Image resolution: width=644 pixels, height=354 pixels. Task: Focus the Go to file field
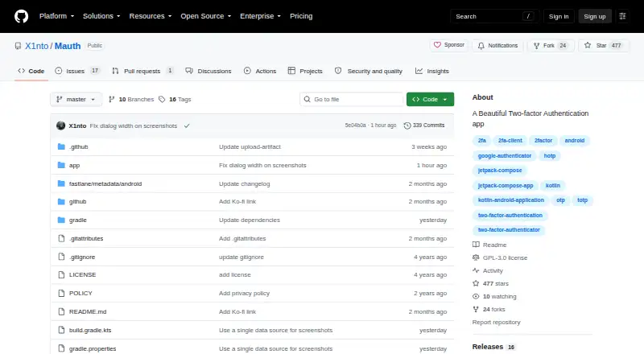click(x=352, y=100)
